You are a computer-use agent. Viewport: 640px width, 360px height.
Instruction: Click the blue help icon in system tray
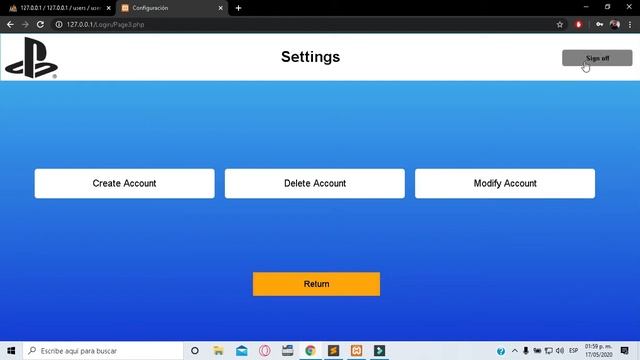coord(501,351)
